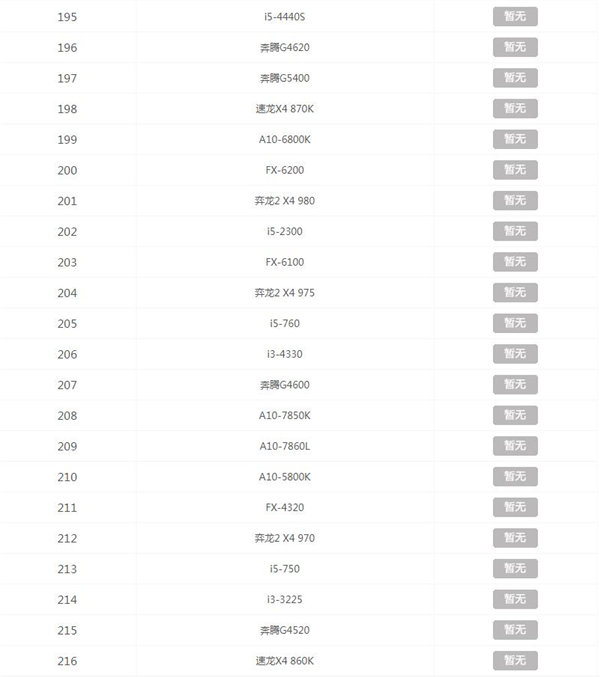
Task: Select 暂无 button for 速龙X4 860K
Action: tap(515, 660)
